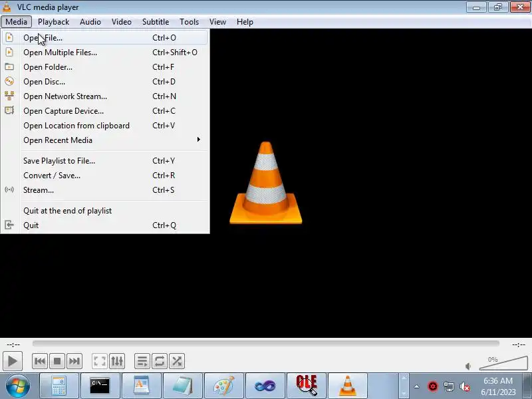Open the Audio menu
The height and width of the screenshot is (399, 532).
[90, 22]
